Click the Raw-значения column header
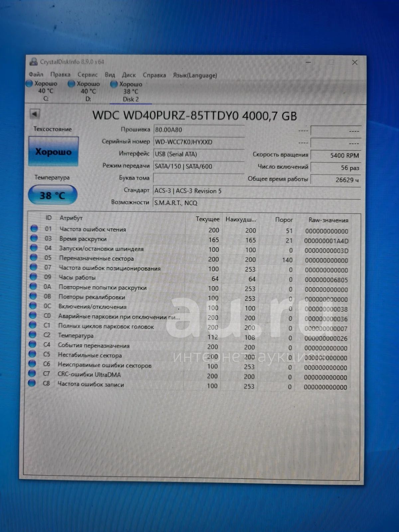 (x=328, y=220)
